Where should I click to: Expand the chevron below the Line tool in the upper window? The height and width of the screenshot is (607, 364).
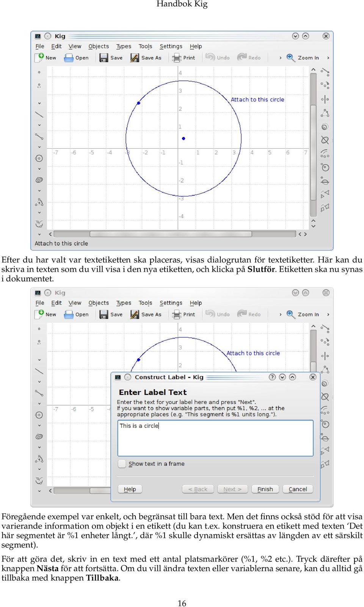coord(39,125)
